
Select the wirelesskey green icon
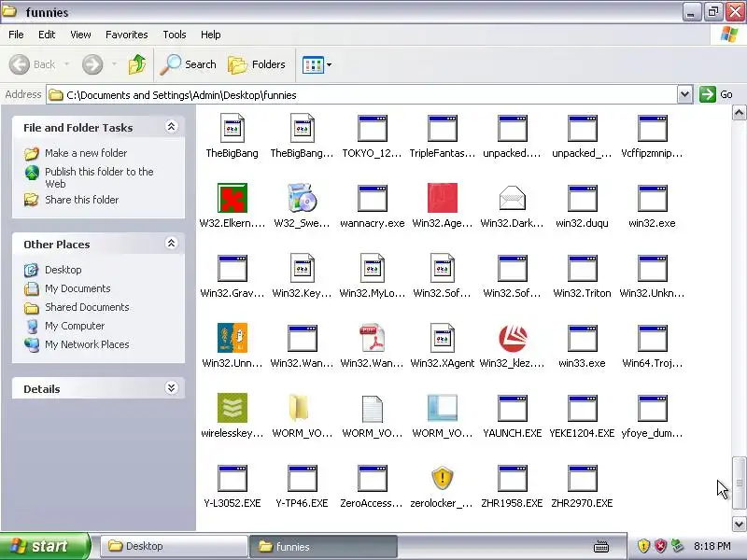click(x=232, y=408)
